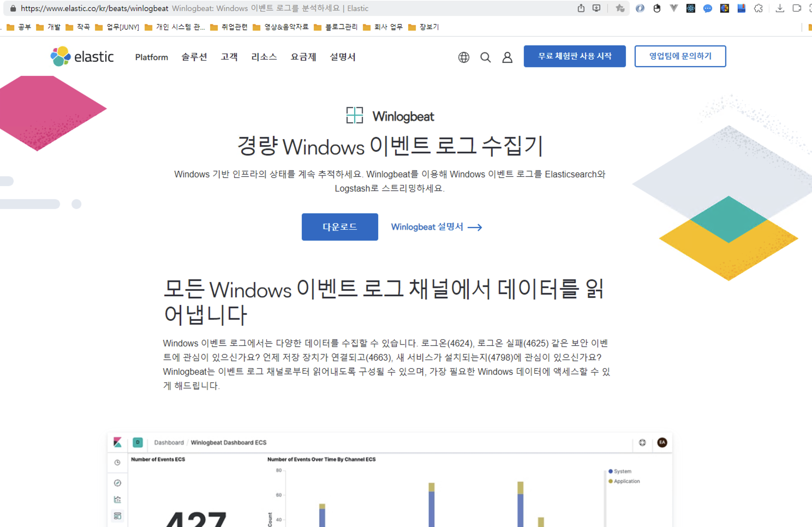Viewport: 812px width, 527px height.
Task: Open the 작곡 bookmark folder
Action: [78, 27]
